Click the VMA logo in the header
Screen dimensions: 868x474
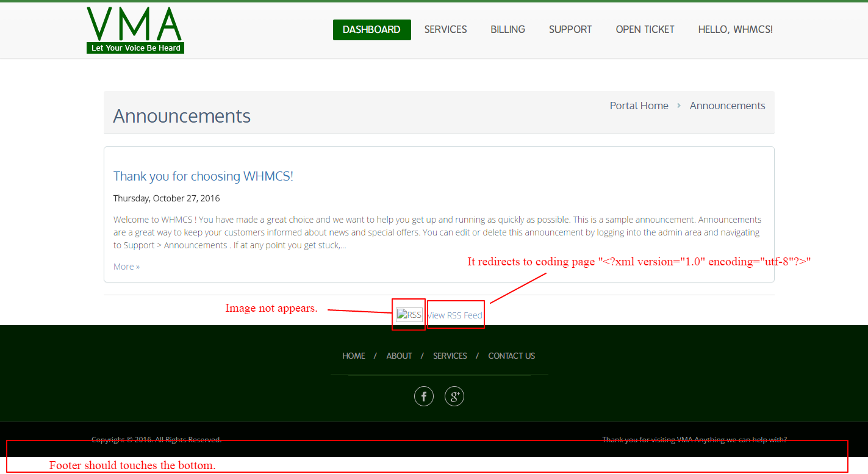pos(135,30)
